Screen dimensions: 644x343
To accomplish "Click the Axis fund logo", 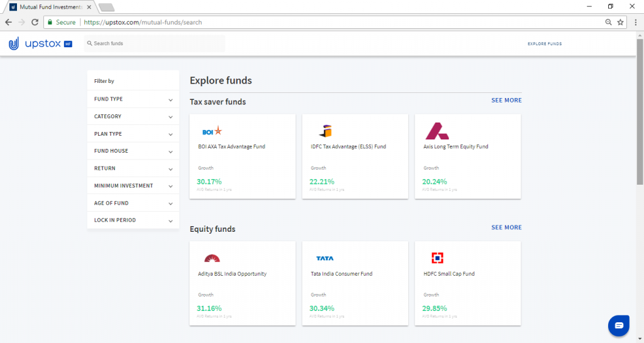I will tap(437, 131).
